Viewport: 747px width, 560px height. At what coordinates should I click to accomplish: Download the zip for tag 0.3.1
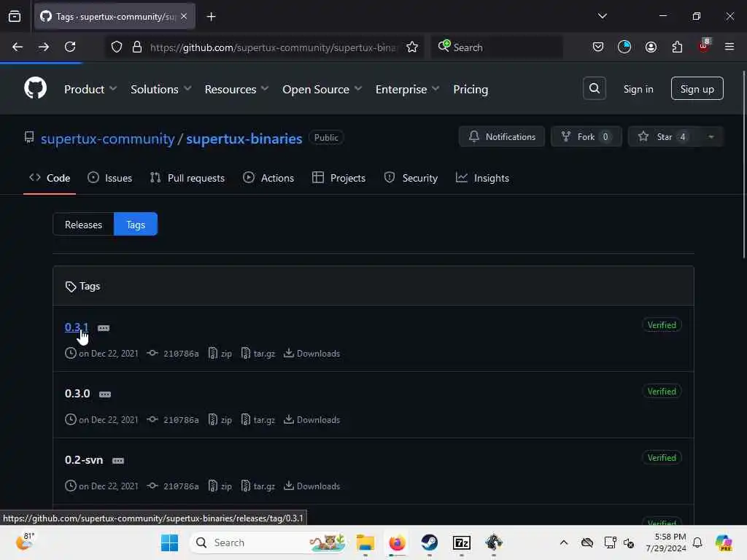[x=220, y=354]
